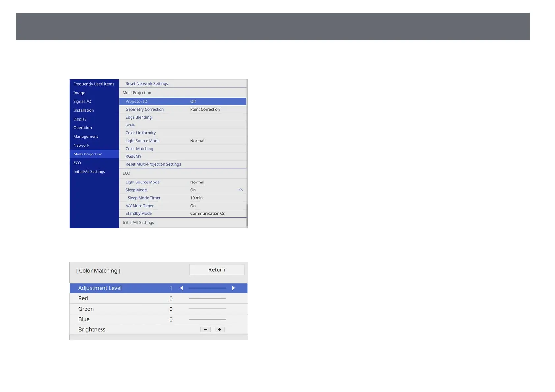Open Edge Blending setting

coord(183,117)
